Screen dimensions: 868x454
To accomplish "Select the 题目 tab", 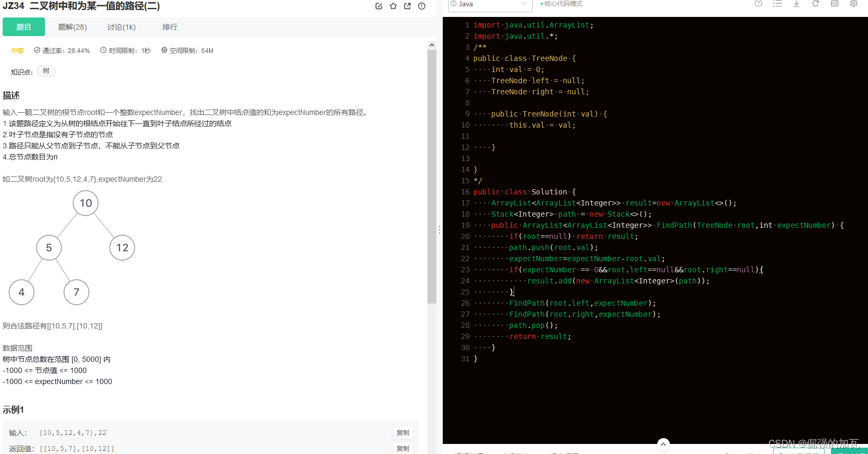I will point(24,27).
